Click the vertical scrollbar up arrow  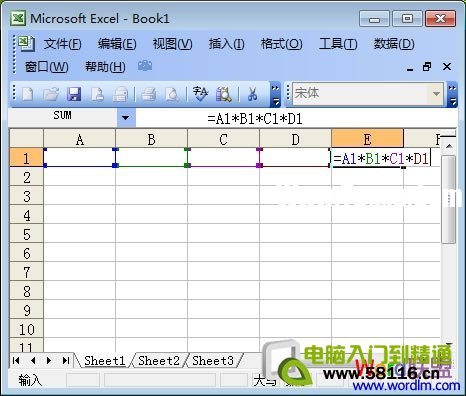[449, 146]
